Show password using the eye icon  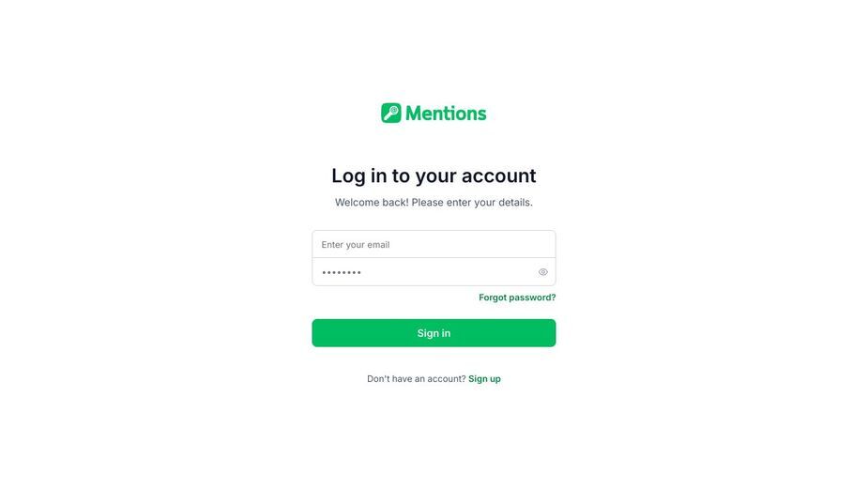tap(543, 272)
